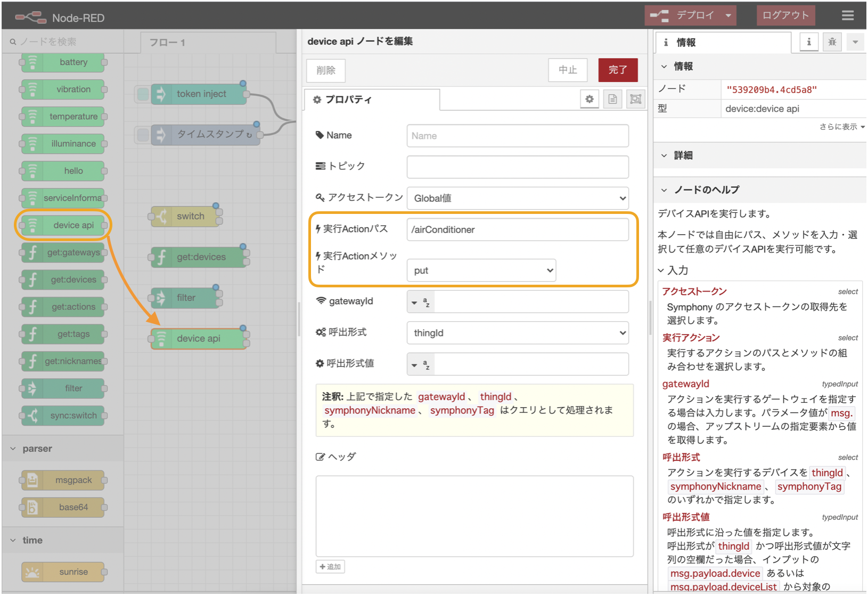Click the 実行Actionパス field with /airConditioner

point(518,229)
